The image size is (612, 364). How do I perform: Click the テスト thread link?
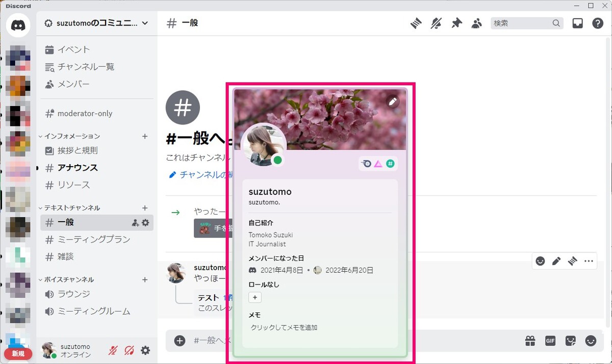[208, 297]
